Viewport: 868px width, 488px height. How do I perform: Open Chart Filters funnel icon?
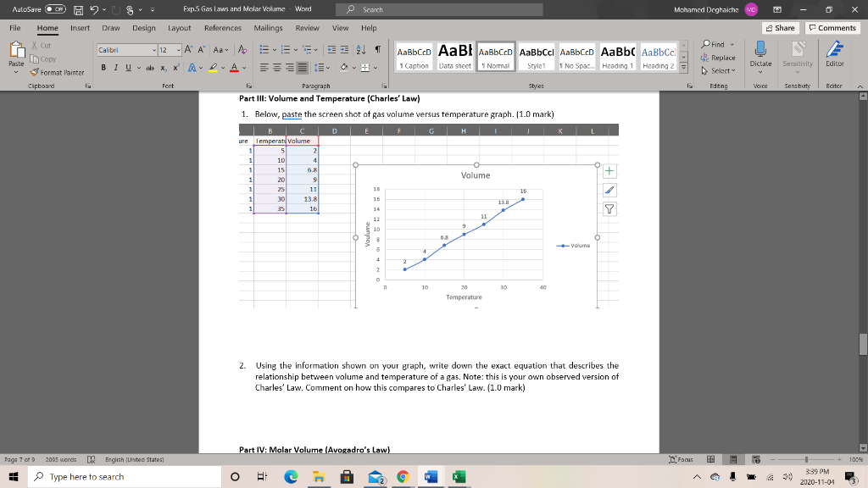(609, 209)
